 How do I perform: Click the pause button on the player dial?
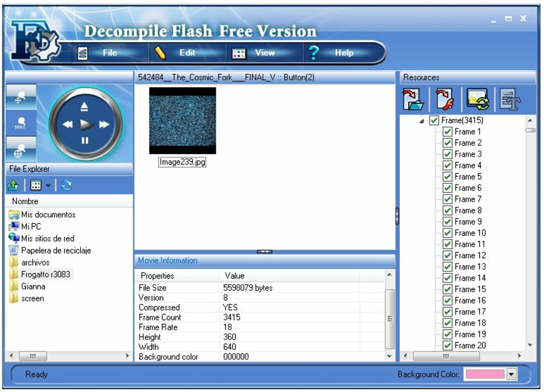coord(85,141)
